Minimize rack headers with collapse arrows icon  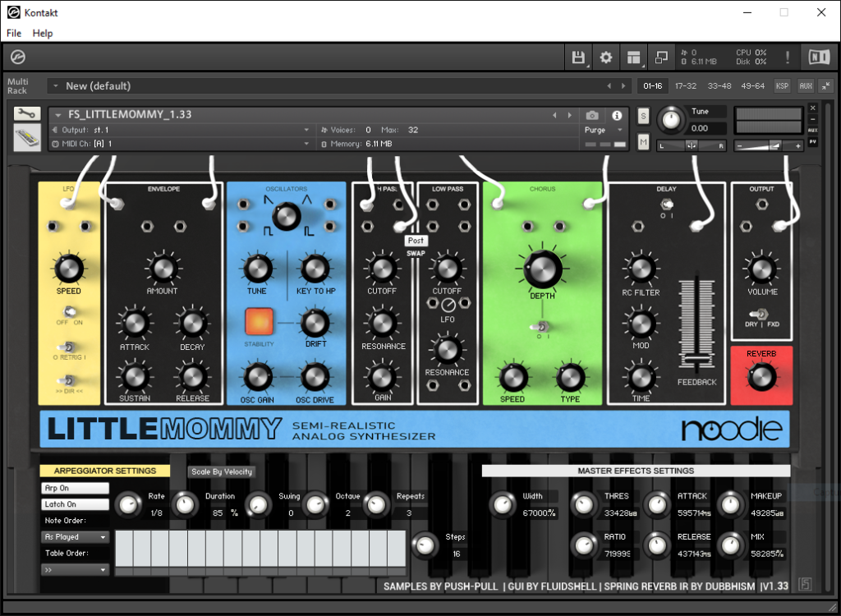[x=826, y=86]
